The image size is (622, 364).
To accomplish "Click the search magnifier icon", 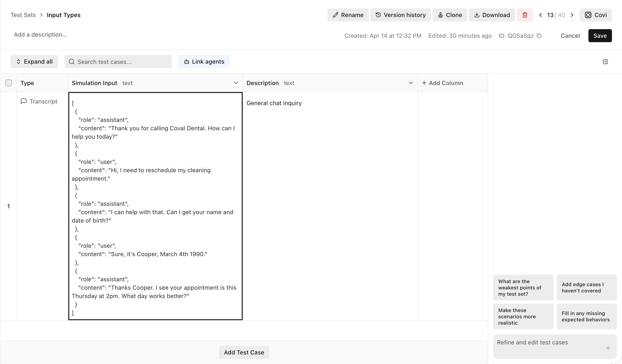I will [x=72, y=62].
